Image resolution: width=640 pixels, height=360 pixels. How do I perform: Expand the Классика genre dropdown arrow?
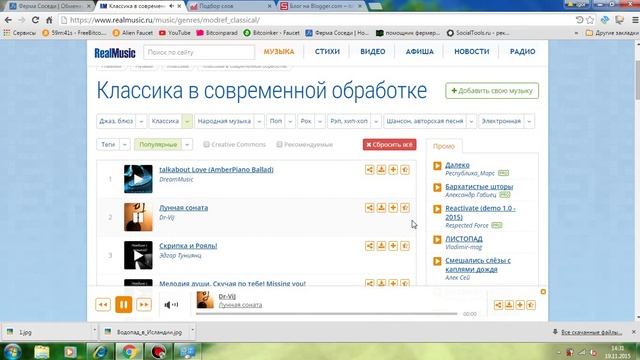(x=187, y=121)
